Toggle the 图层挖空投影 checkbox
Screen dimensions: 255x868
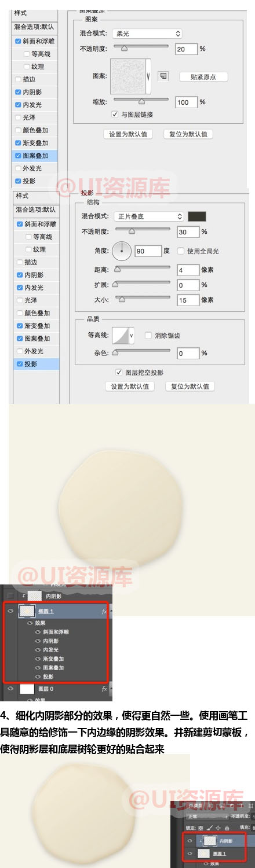(x=119, y=373)
